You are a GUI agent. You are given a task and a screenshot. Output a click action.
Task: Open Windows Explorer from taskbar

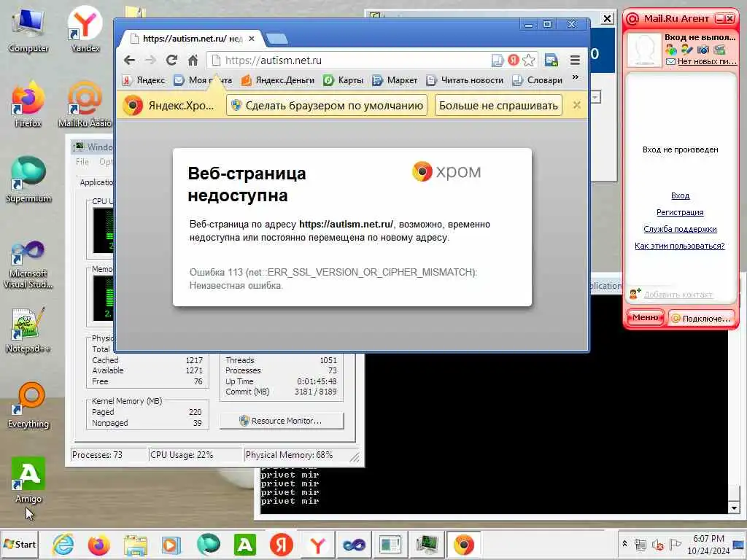pos(135,545)
